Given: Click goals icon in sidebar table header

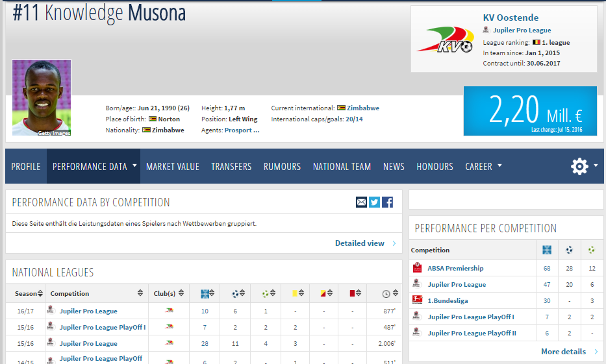Looking at the screenshot, I should 569,250.
